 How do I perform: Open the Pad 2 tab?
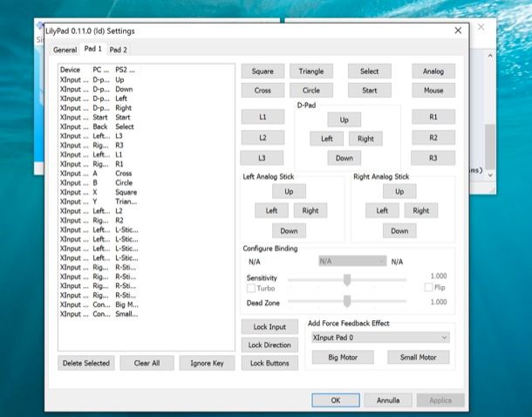tap(118, 50)
